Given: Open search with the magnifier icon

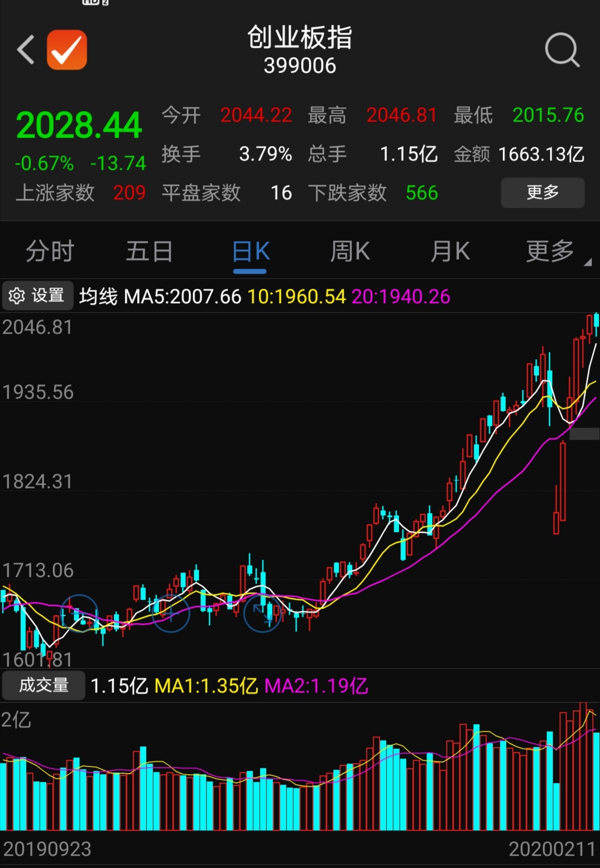Looking at the screenshot, I should coord(562,50).
